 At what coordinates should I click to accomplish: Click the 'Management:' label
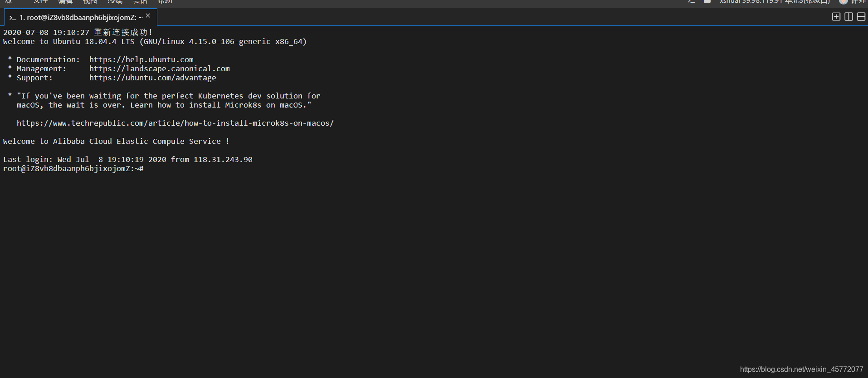42,69
